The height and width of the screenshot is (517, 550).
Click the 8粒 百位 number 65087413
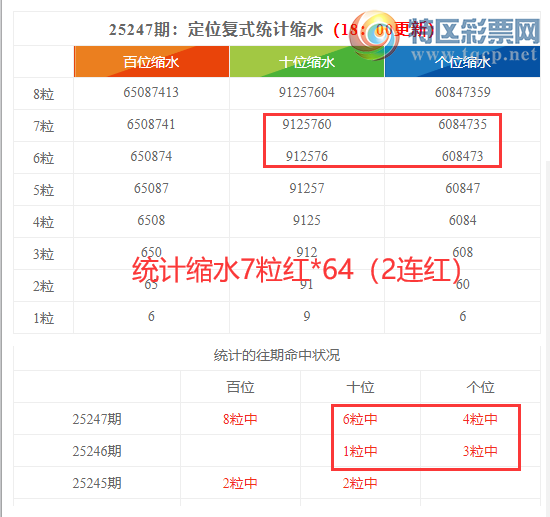coord(151,93)
